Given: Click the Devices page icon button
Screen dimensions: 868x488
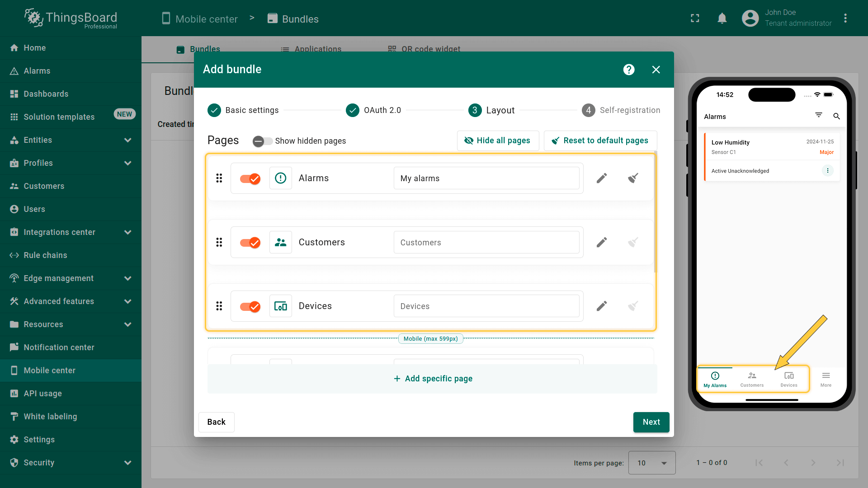Looking at the screenshot, I should pos(280,306).
